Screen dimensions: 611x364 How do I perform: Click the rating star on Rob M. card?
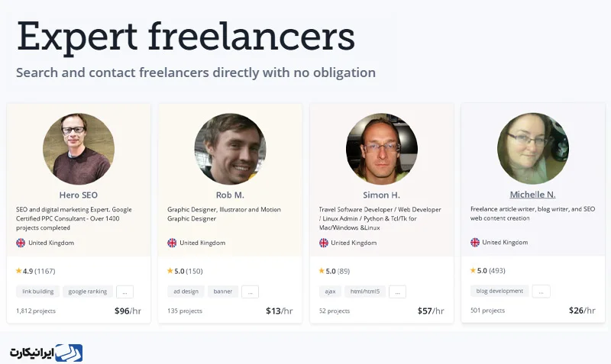(x=170, y=271)
